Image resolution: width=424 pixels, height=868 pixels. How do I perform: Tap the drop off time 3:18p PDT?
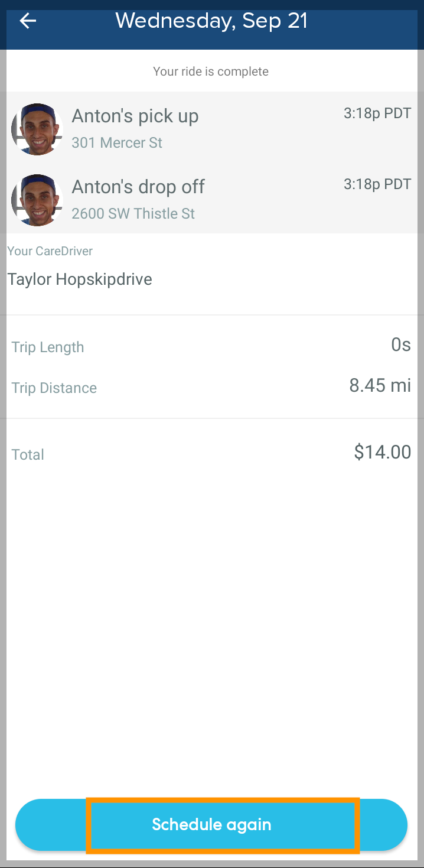pyautogui.click(x=377, y=184)
